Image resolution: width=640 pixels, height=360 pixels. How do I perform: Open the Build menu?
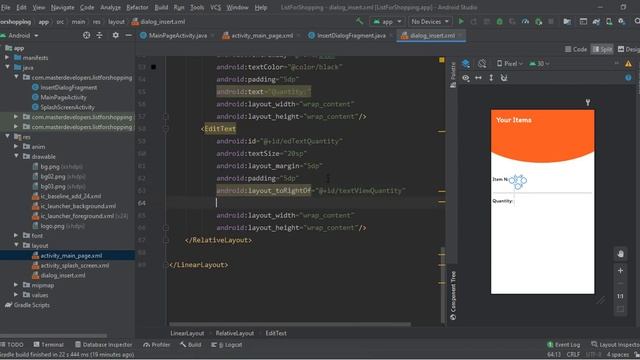[161, 7]
